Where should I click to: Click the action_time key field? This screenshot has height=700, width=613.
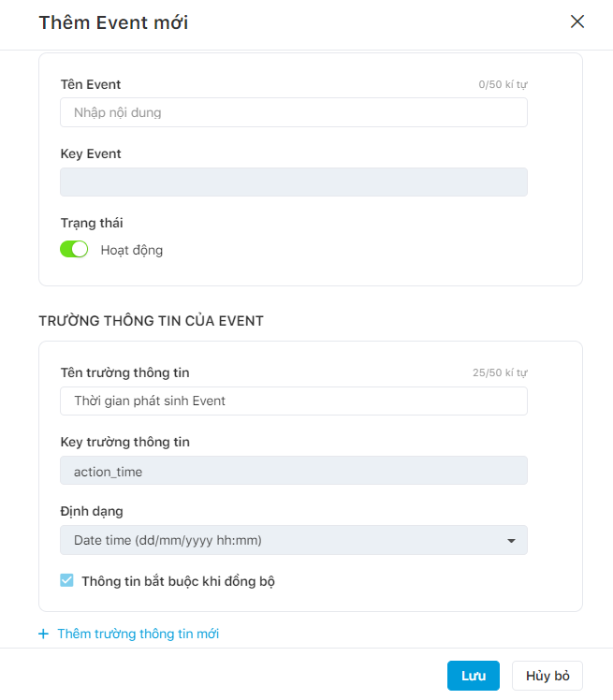tap(294, 471)
